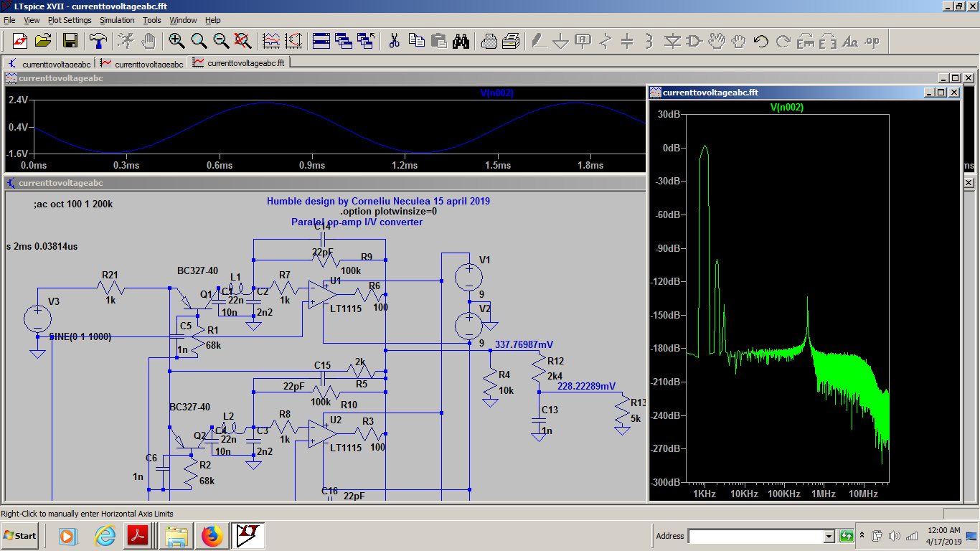The width and height of the screenshot is (980, 551).
Task: Click the 337.76987mV voltage label
Action: [x=524, y=345]
